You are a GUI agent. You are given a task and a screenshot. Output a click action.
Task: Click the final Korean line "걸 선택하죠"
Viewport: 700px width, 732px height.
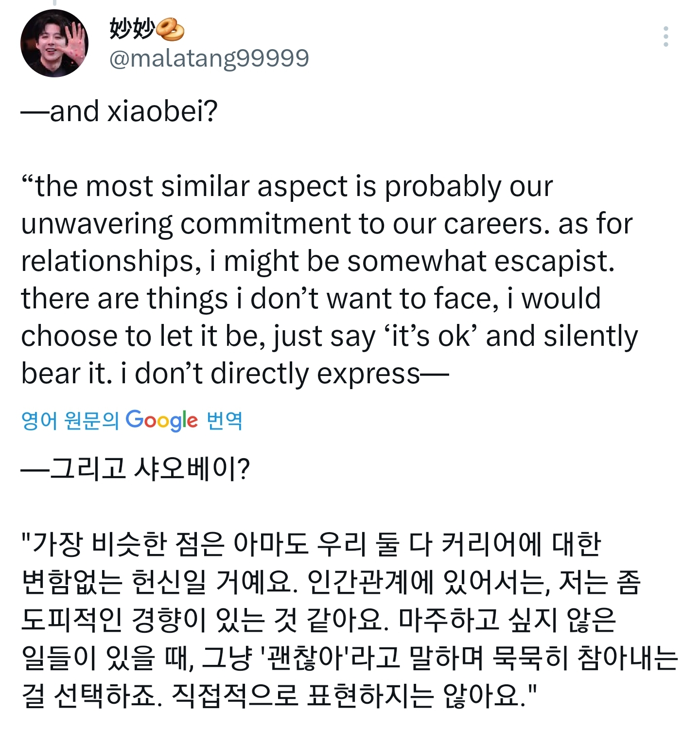[x=279, y=696]
